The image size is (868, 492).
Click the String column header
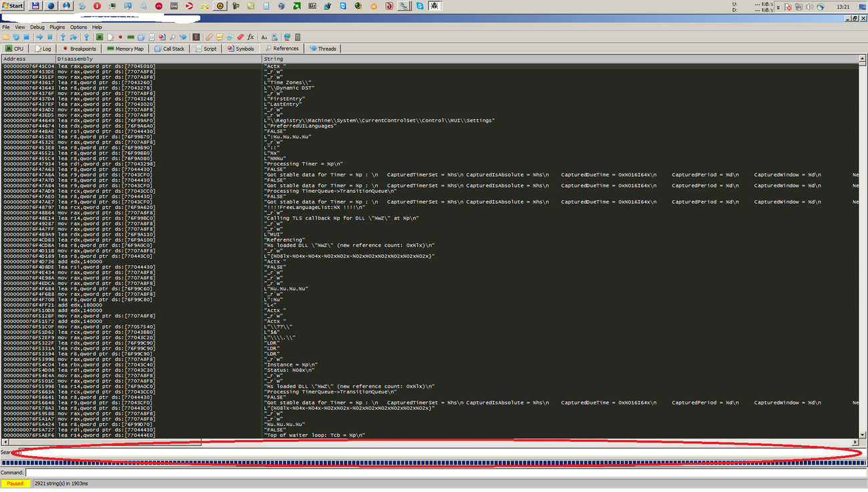coord(274,59)
